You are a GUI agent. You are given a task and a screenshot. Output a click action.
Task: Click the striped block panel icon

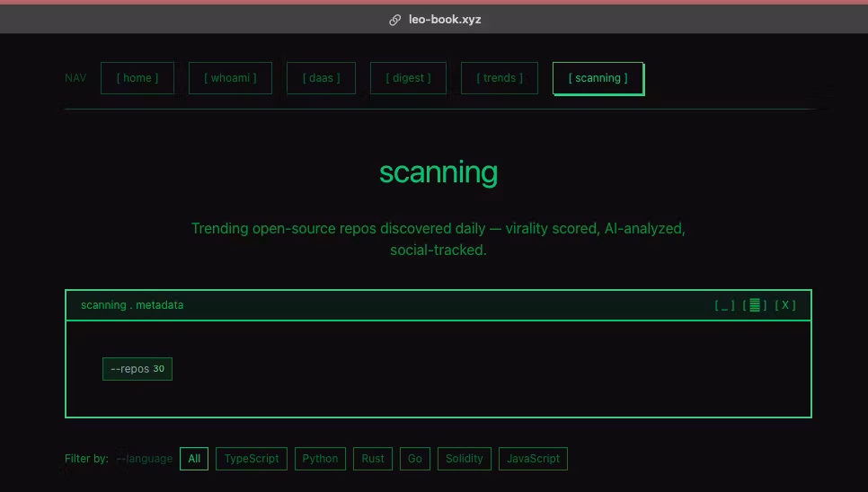755,305
